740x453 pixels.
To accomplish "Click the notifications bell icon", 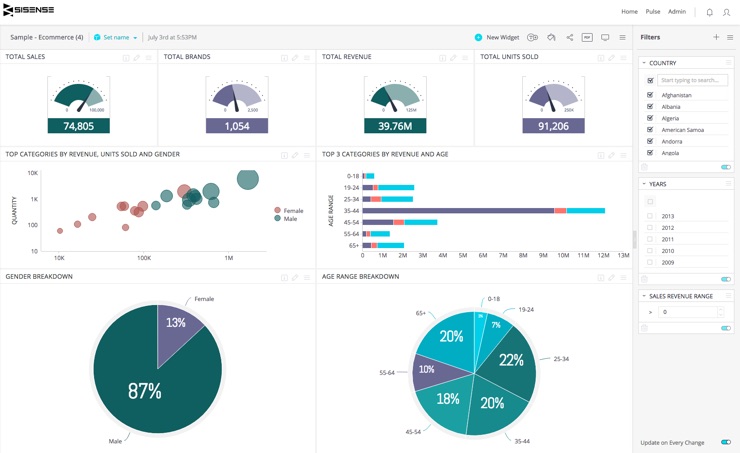I will tap(710, 12).
